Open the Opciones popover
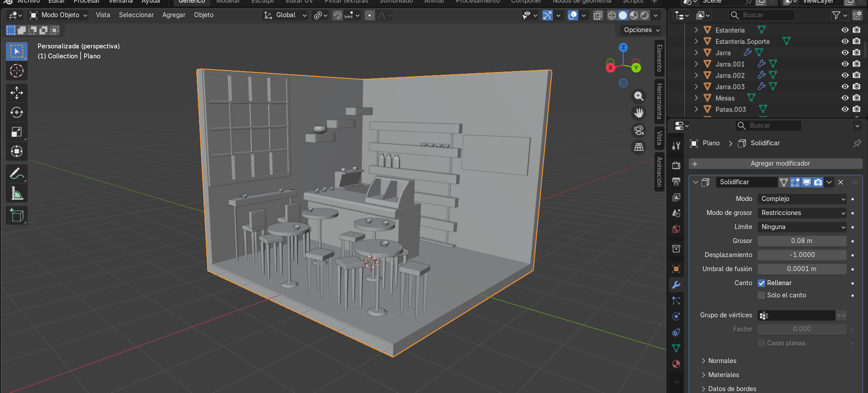 (x=641, y=30)
